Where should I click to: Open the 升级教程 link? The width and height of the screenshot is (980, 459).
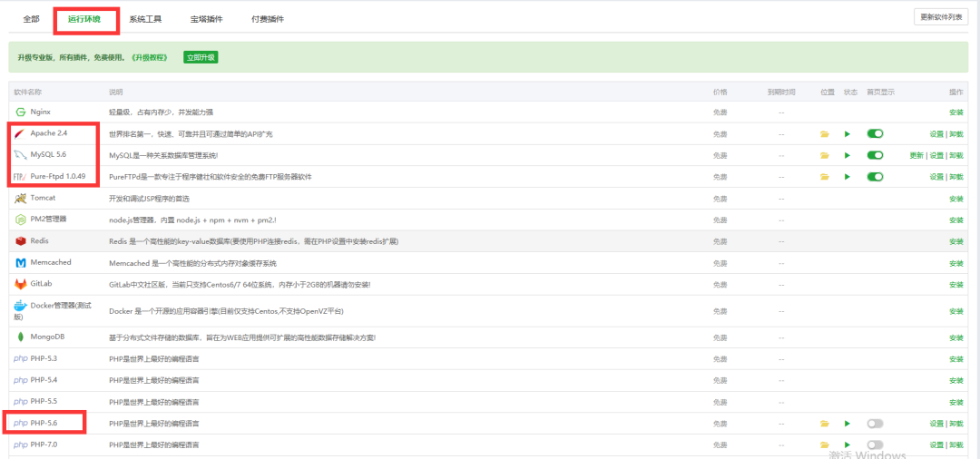(x=150, y=57)
